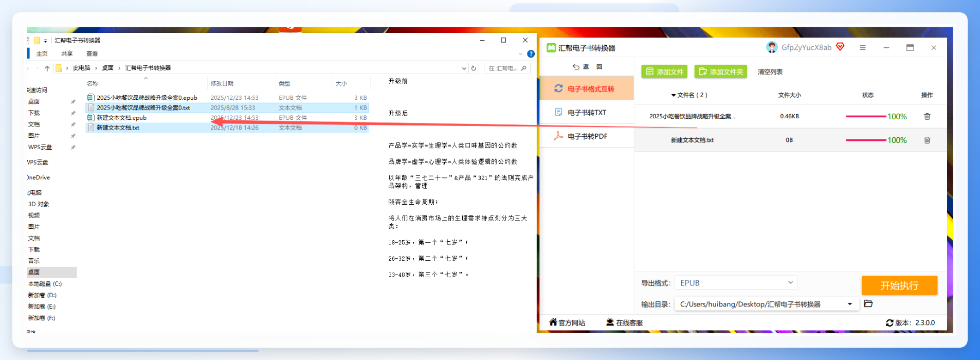980x360 pixels.
Task: Open the converter's hamburger menu
Action: 863,48
